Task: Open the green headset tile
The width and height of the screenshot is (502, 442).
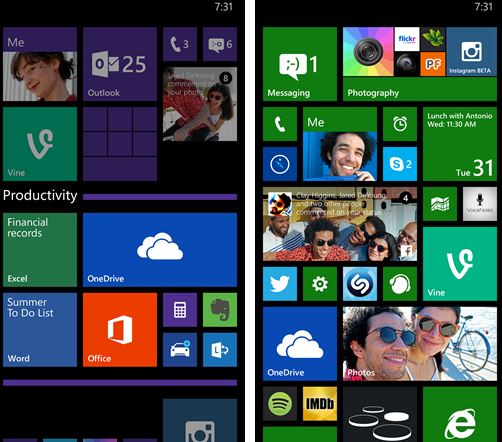Action: click(400, 284)
